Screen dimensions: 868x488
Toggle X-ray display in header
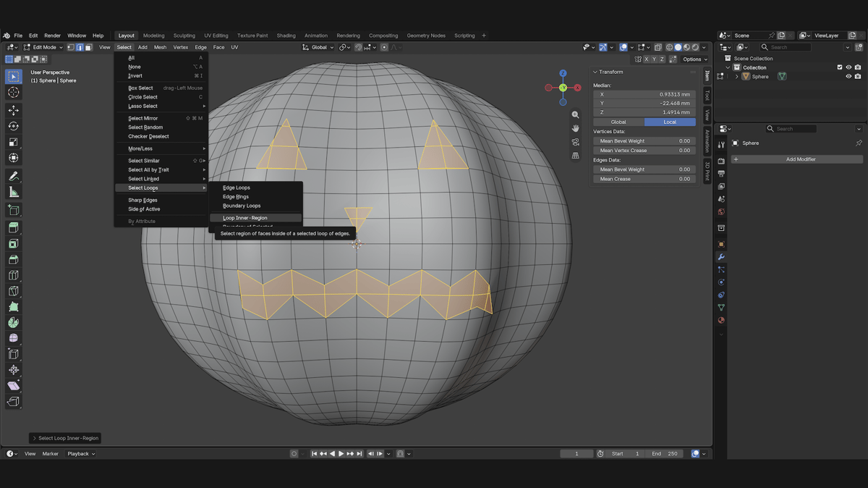[658, 47]
